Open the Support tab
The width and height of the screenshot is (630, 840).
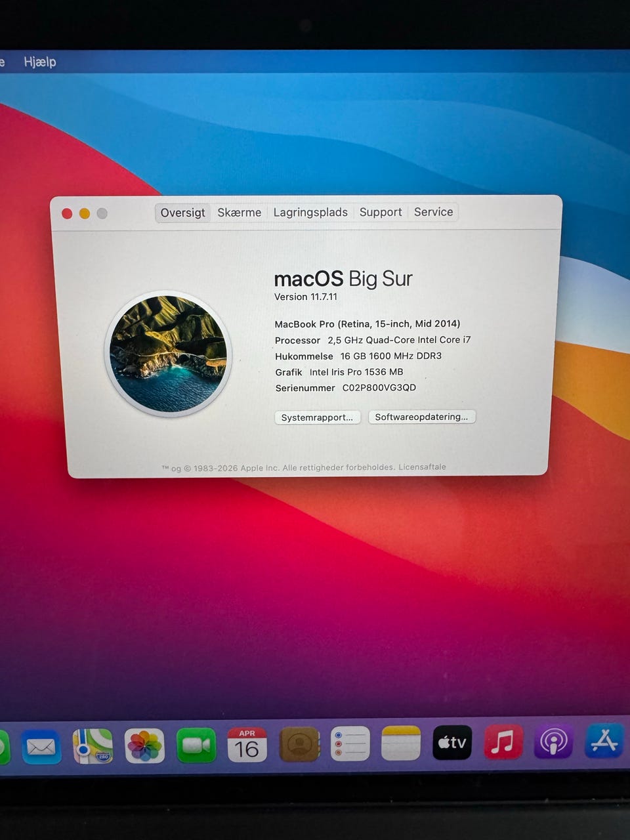tap(381, 212)
